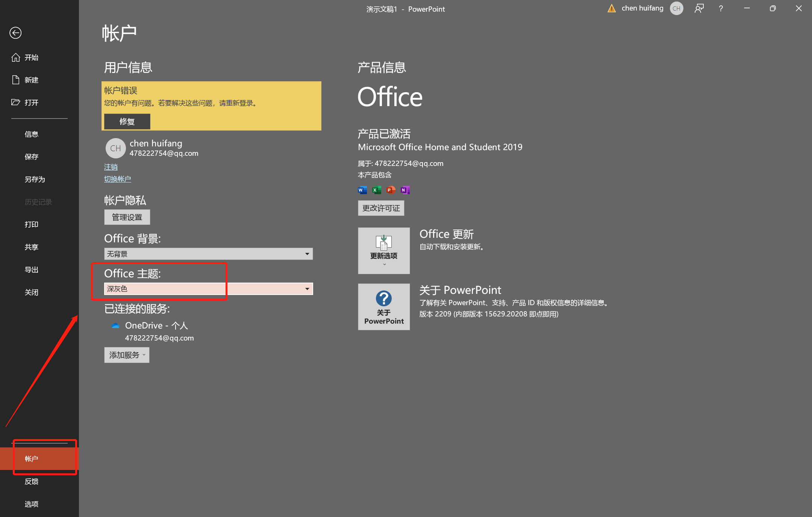
Task: Click the 修复 button in the error banner
Action: [127, 121]
